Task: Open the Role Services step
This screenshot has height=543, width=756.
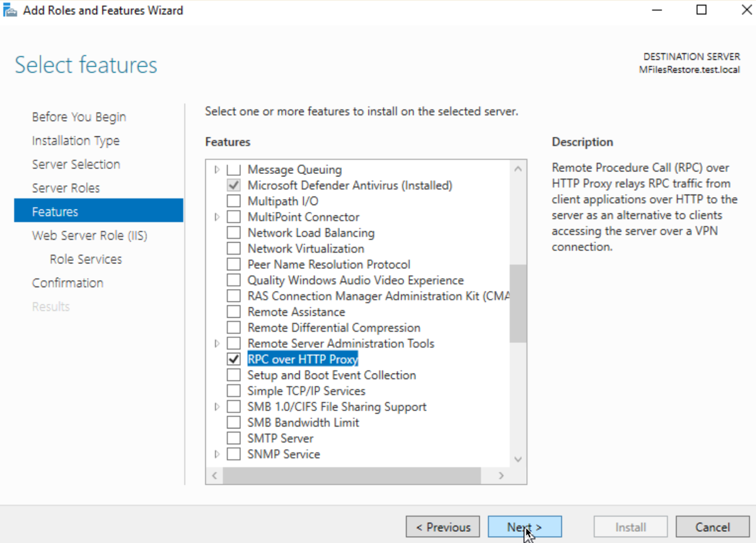Action: 86,260
